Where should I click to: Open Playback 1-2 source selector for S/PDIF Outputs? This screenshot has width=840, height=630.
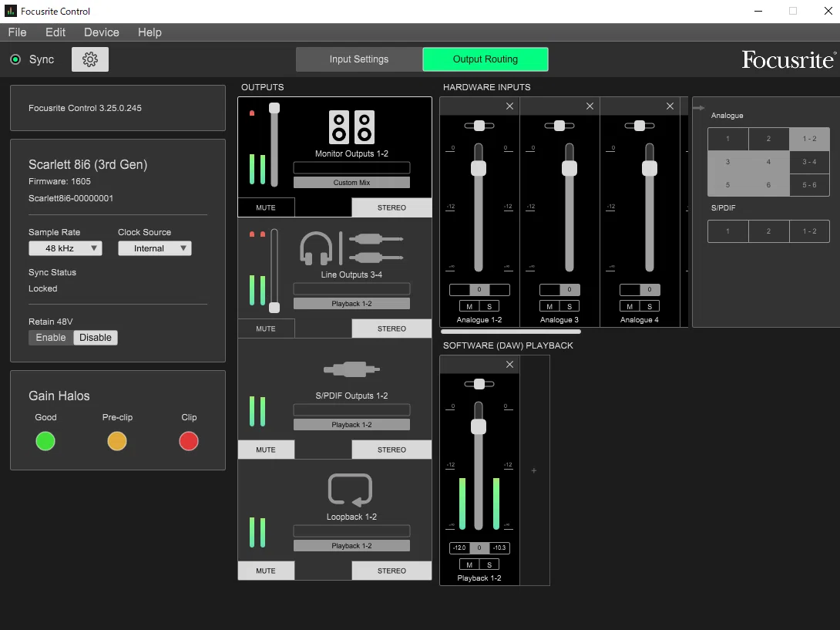click(351, 425)
